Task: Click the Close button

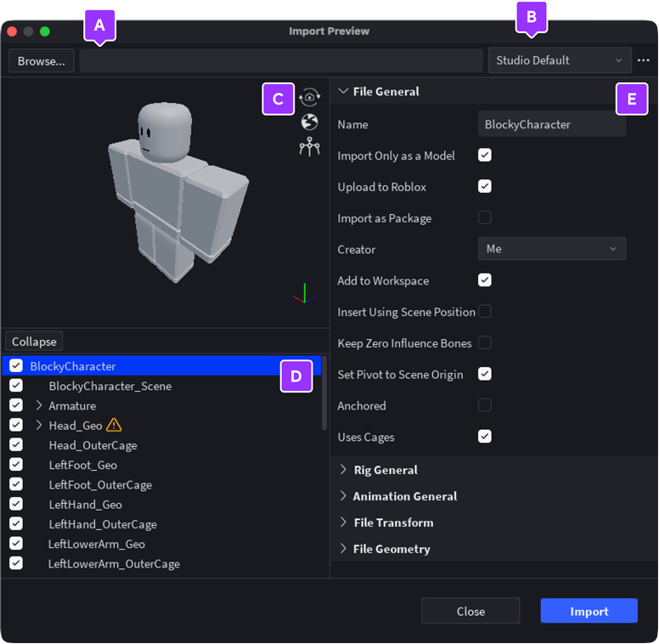Action: tap(470, 611)
